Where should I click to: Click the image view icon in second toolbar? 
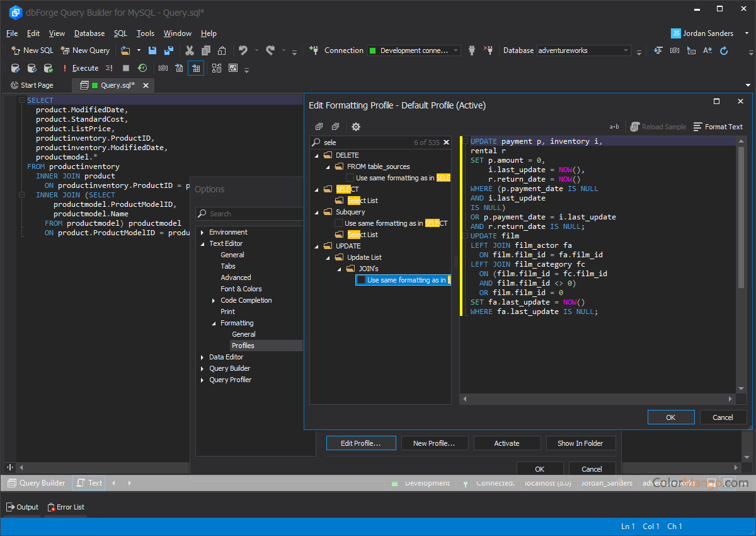click(233, 68)
